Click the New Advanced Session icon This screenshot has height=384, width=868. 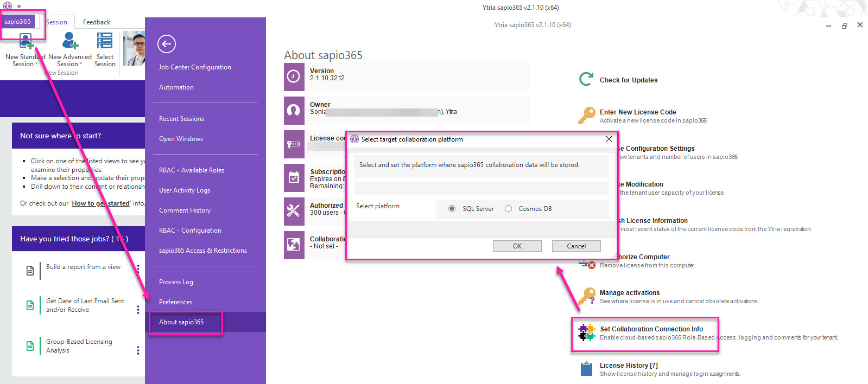pyautogui.click(x=69, y=41)
